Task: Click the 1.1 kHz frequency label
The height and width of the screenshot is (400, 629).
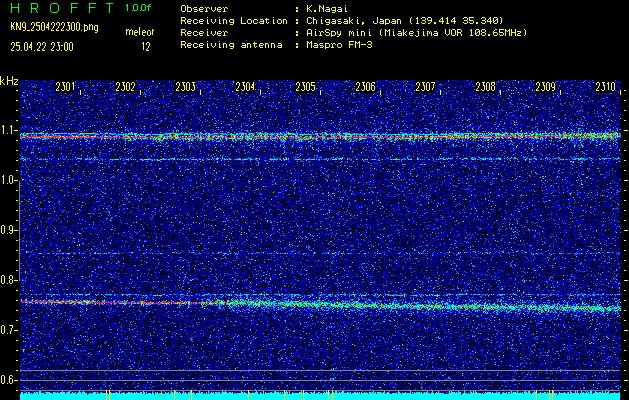Action: [9, 130]
